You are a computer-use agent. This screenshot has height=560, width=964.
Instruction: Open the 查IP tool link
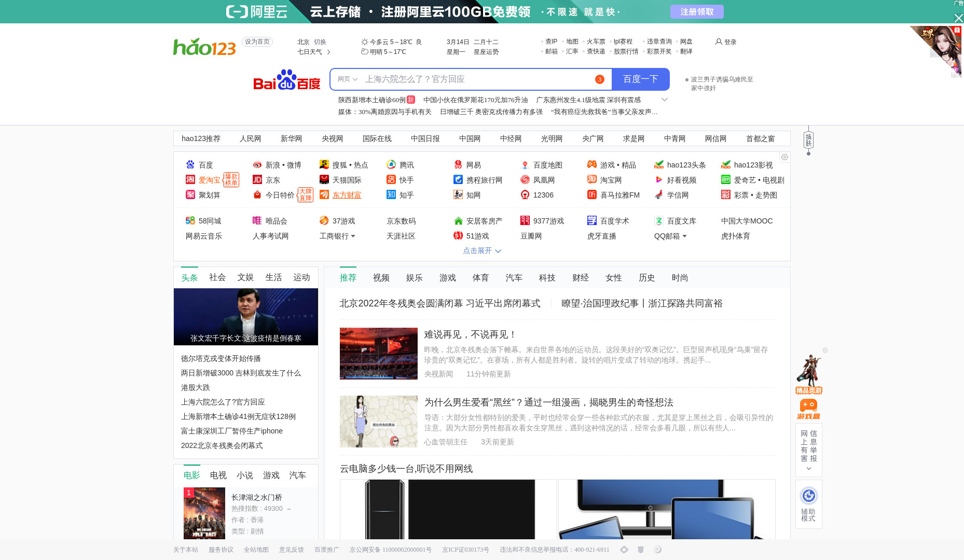[x=551, y=41]
